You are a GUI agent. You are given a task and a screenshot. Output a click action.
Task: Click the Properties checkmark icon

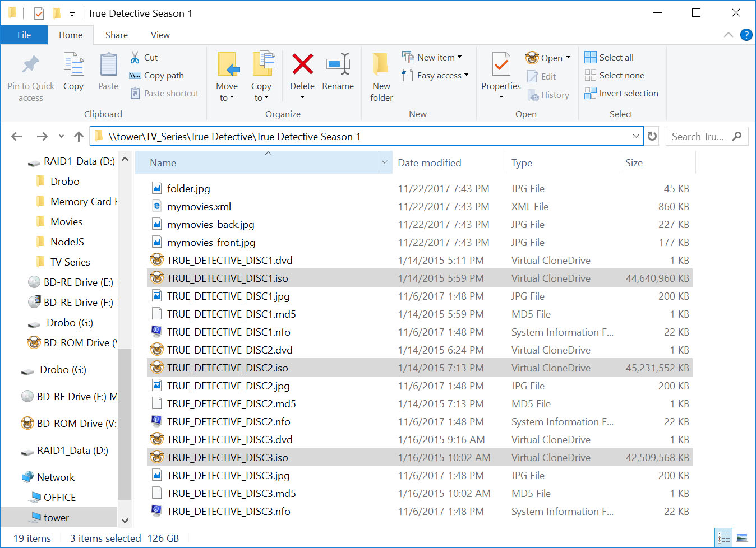[501, 64]
